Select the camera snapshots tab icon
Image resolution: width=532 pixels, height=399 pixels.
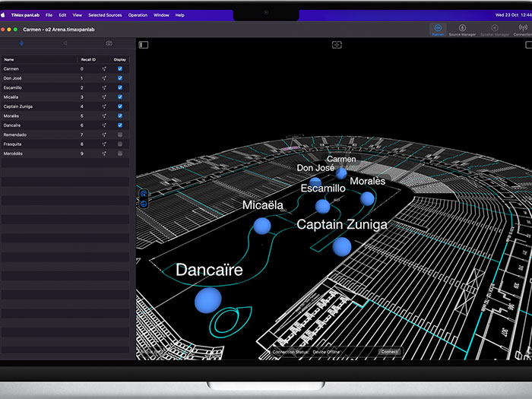109,43
